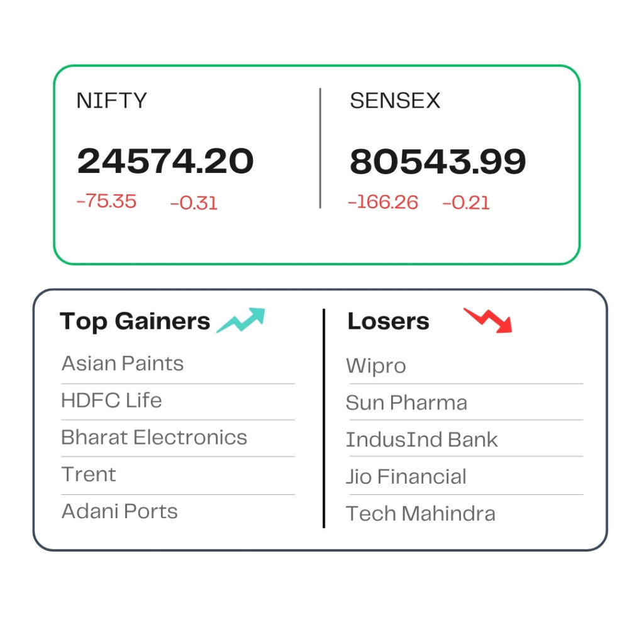644x644 pixels.
Task: Open the Trent stock entry
Action: pos(89,474)
